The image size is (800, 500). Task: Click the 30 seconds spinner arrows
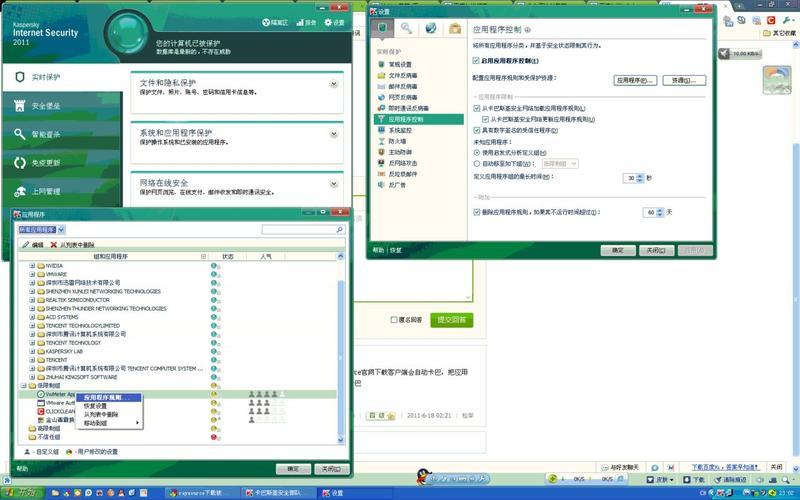pyautogui.click(x=640, y=178)
